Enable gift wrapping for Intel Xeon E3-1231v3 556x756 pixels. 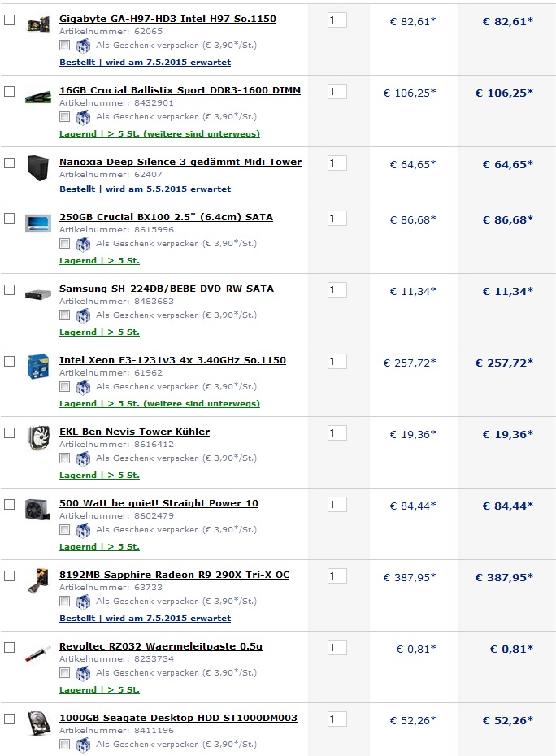point(64,387)
